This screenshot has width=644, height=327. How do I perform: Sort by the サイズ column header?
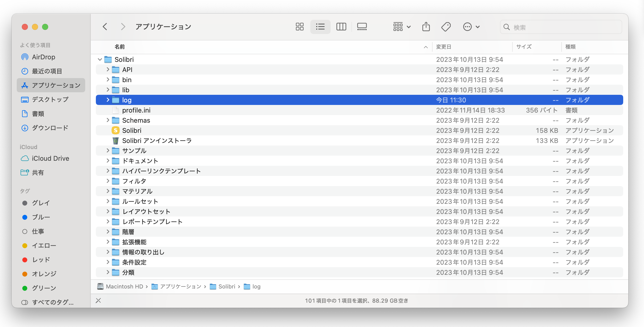[537, 47]
